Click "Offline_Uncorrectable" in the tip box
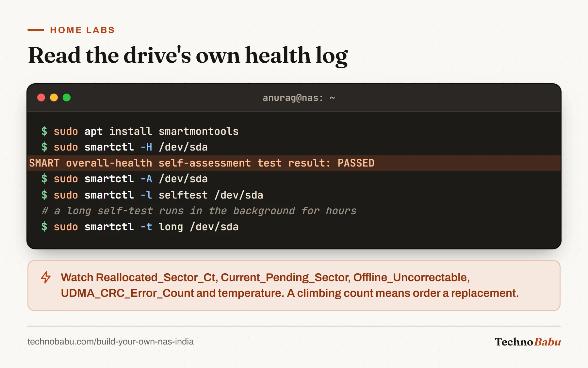Image resolution: width=588 pixels, height=368 pixels. pyautogui.click(x=411, y=277)
